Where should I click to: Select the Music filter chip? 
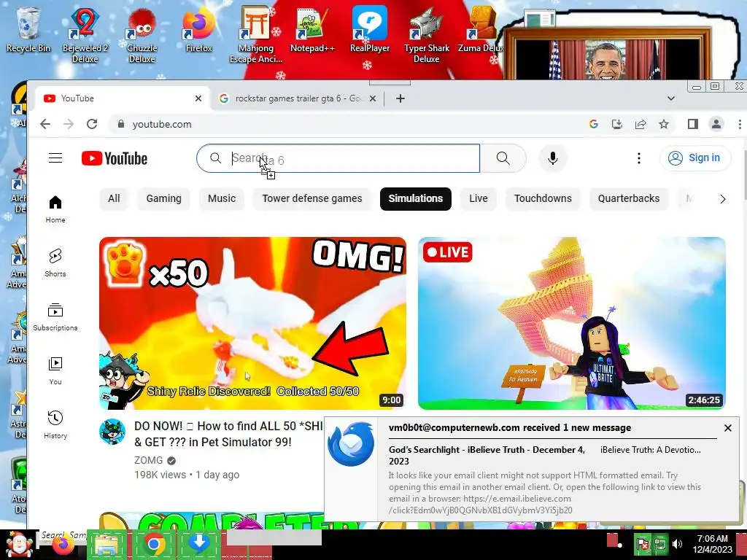pyautogui.click(x=222, y=198)
